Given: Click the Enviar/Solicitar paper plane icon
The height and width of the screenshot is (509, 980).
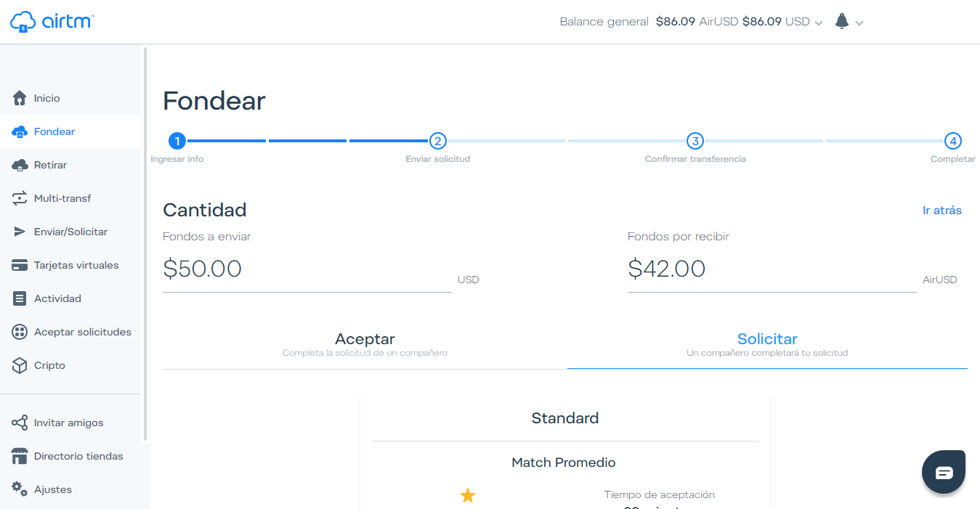Looking at the screenshot, I should click(20, 232).
